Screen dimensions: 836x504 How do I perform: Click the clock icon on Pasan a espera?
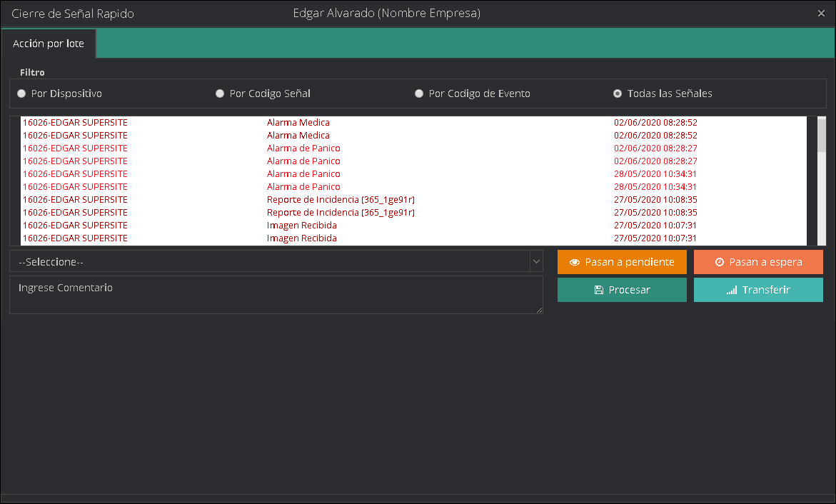coord(719,262)
